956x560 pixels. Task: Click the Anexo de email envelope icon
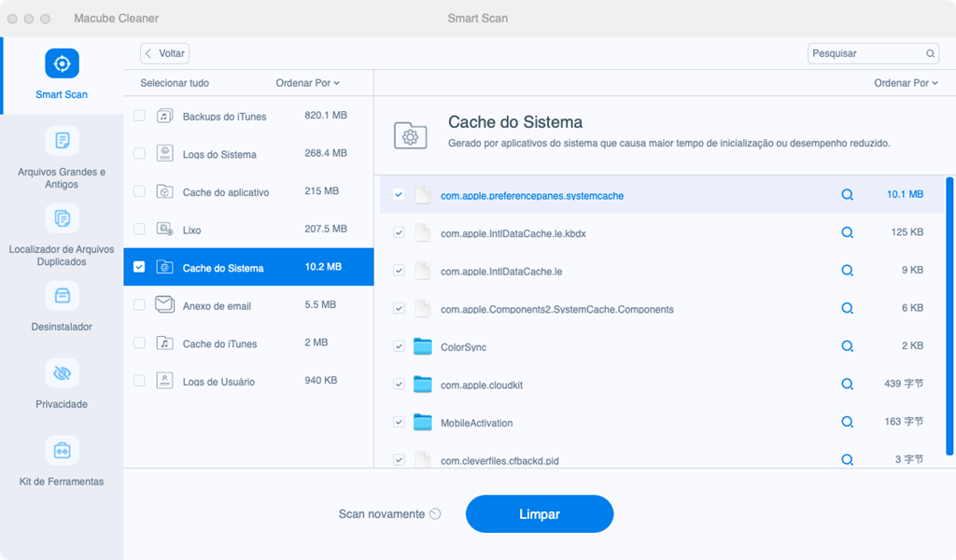(x=164, y=304)
